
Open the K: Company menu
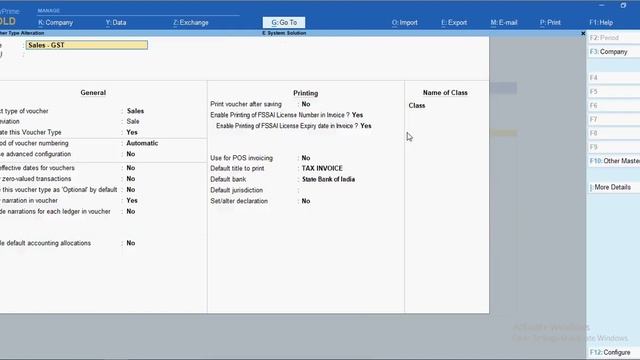[55, 22]
